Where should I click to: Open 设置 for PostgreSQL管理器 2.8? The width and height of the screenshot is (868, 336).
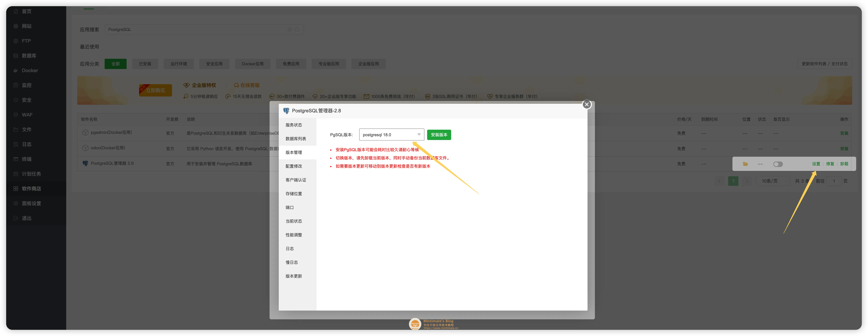point(816,164)
